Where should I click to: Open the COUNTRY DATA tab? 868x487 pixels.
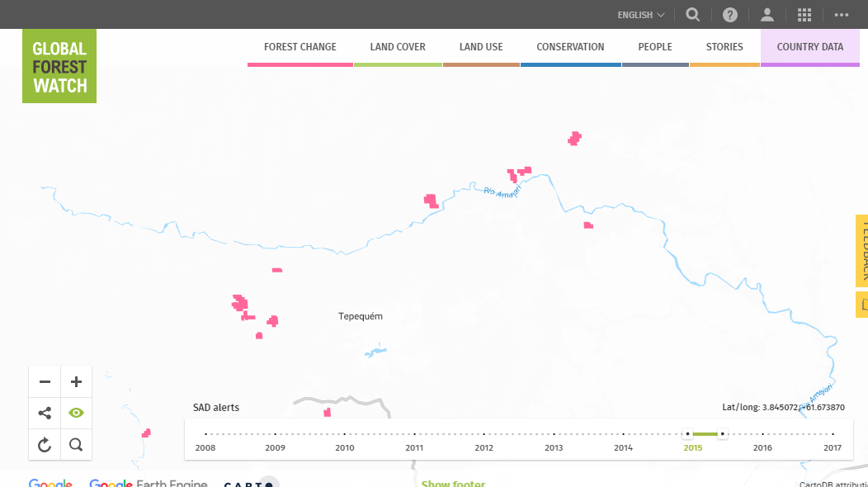coord(810,48)
